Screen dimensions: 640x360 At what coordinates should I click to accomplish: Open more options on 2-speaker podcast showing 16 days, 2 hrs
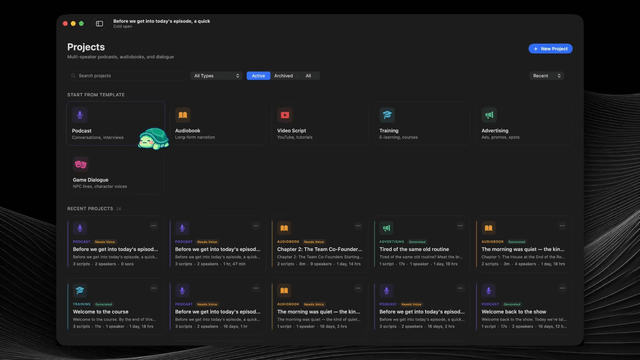pos(460,288)
